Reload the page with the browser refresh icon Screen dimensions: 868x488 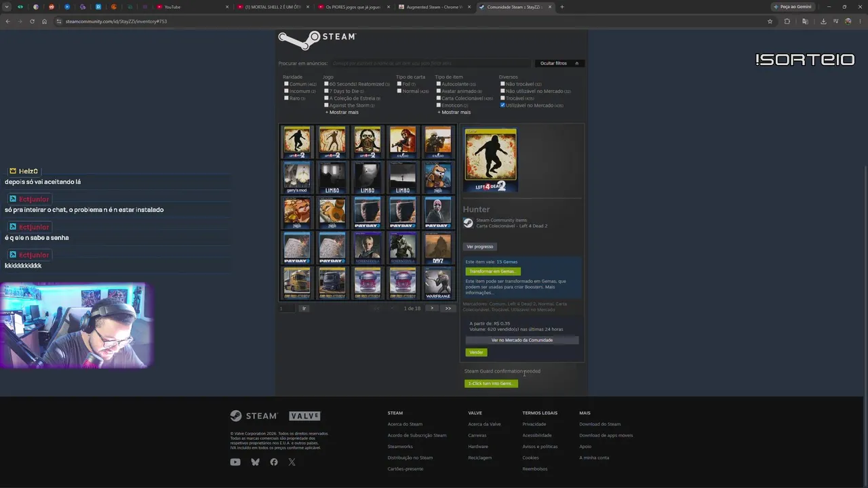coord(31,21)
